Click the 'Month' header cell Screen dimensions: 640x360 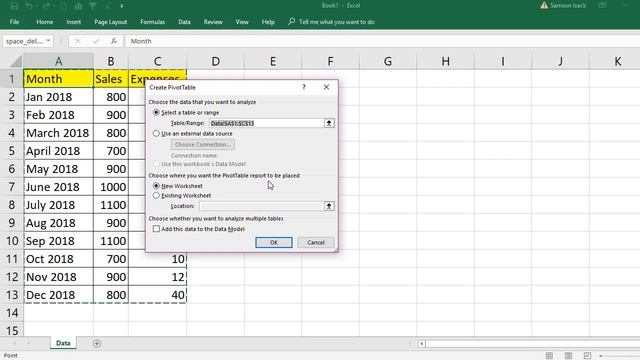point(59,79)
